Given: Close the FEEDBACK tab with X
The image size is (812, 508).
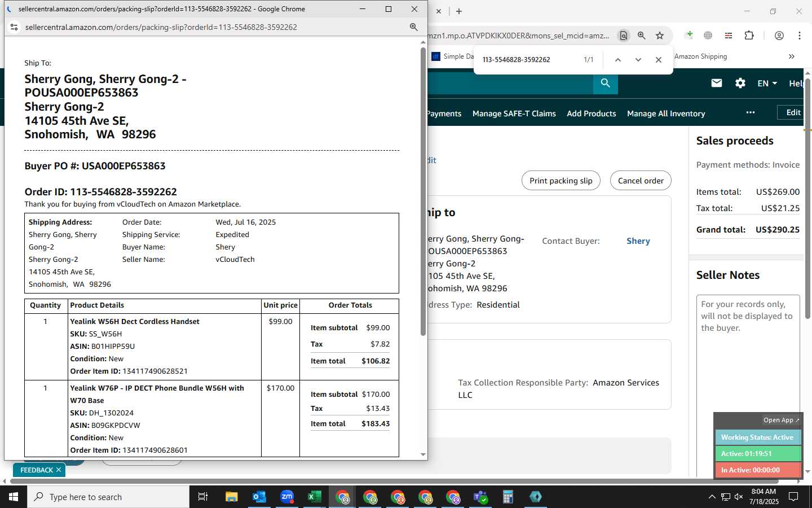Looking at the screenshot, I should (x=59, y=470).
